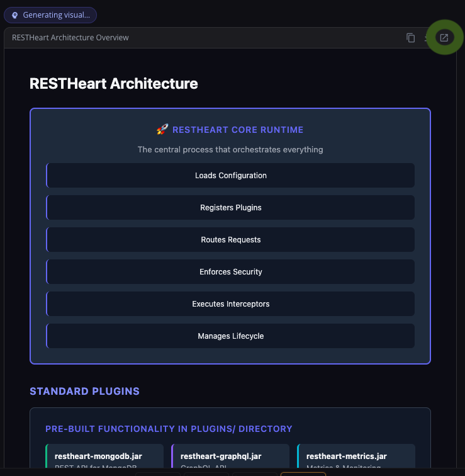Click the Manages Lifecycle row
Viewport: 465px width, 476px height.
pyautogui.click(x=230, y=336)
